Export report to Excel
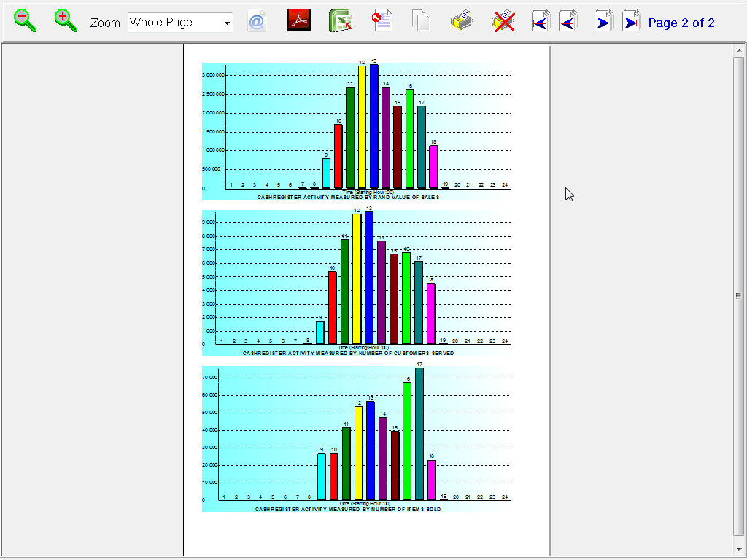The image size is (747, 560). 341,21
